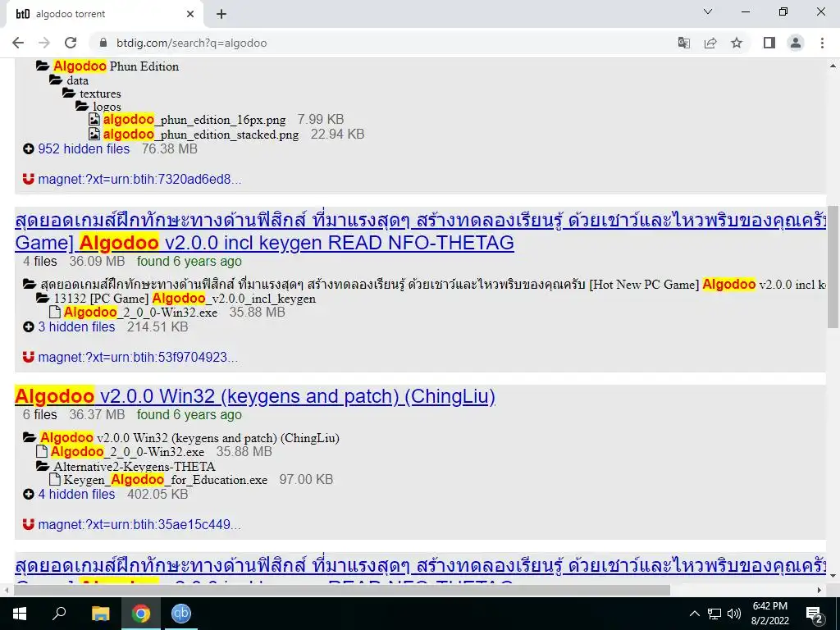Click plus icon beside 3 hidden files

pos(29,326)
